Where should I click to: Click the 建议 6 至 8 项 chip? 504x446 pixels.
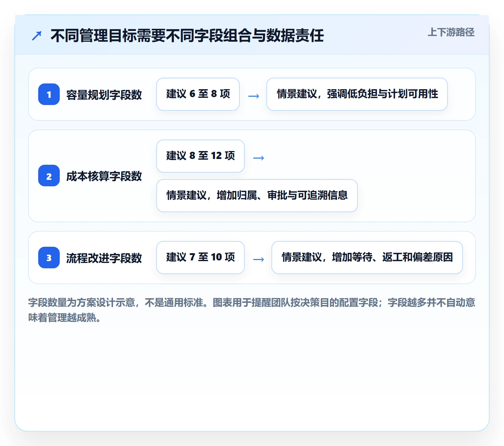(198, 94)
